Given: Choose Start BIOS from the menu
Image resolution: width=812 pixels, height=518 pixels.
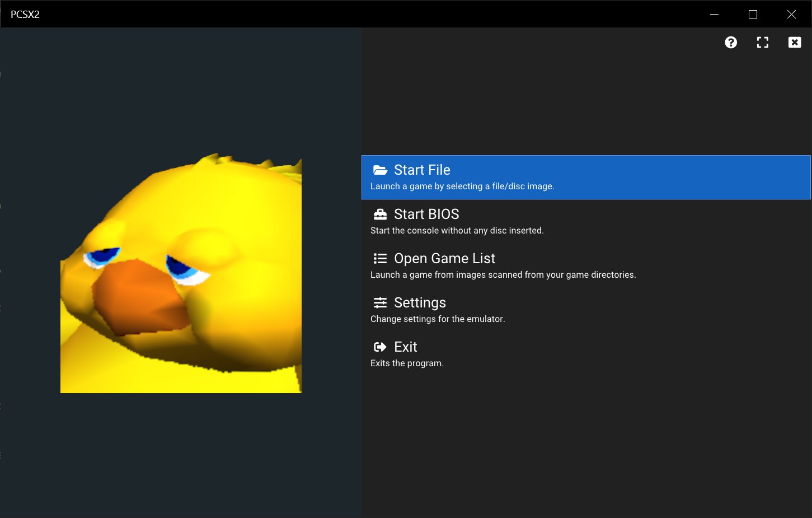Looking at the screenshot, I should coord(586,221).
